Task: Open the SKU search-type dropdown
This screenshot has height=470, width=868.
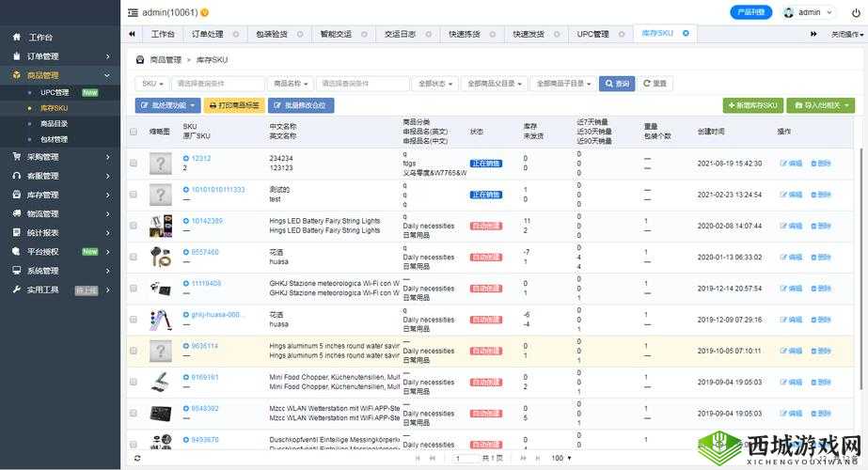Action: (x=152, y=84)
